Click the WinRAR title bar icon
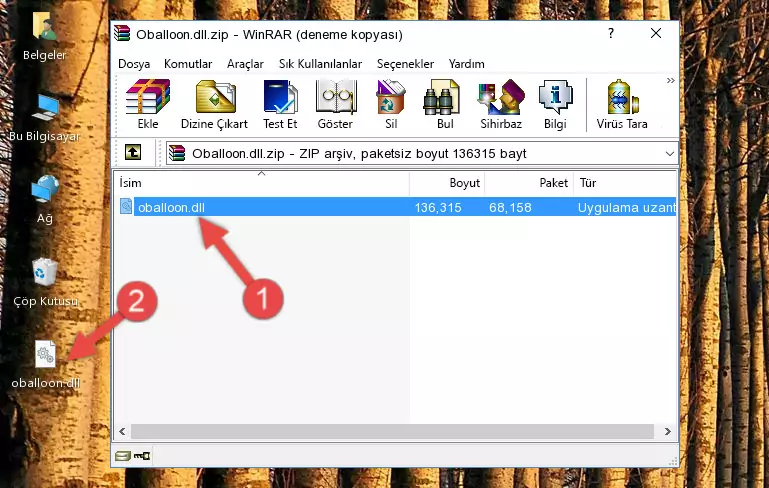769x488 pixels. [122, 33]
